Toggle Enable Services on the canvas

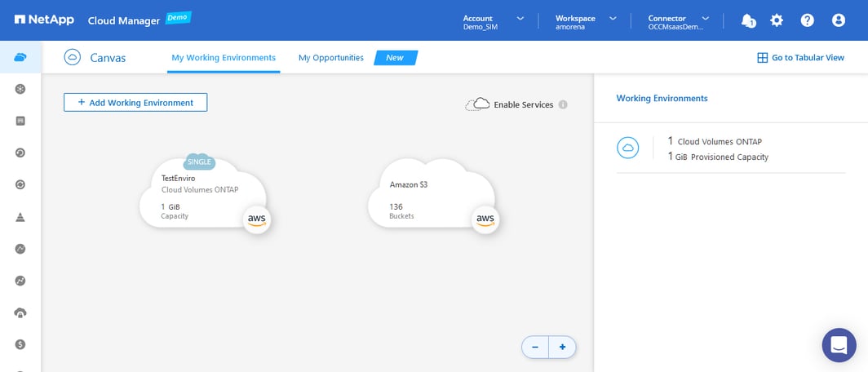(511, 104)
